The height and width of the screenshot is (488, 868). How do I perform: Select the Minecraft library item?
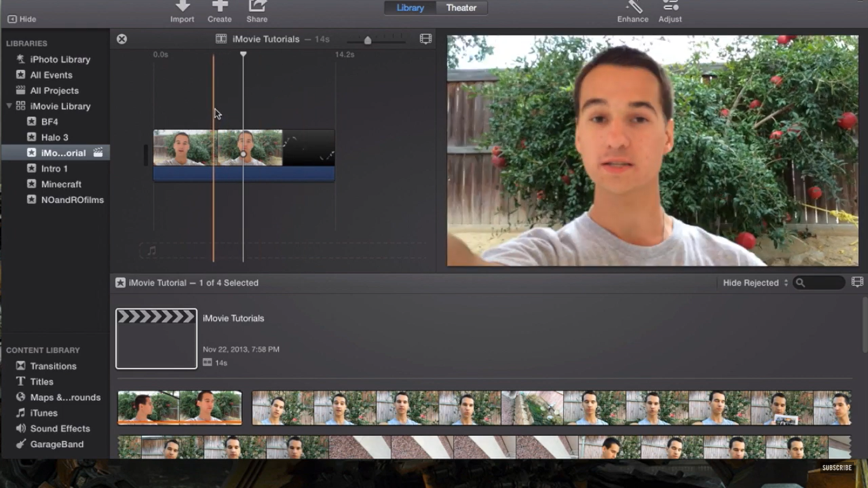click(x=61, y=184)
